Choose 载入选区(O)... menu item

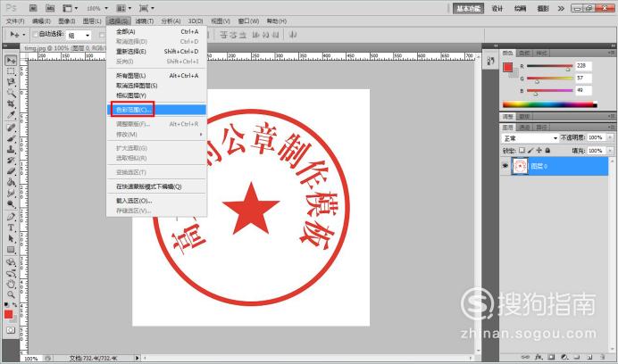(157, 201)
